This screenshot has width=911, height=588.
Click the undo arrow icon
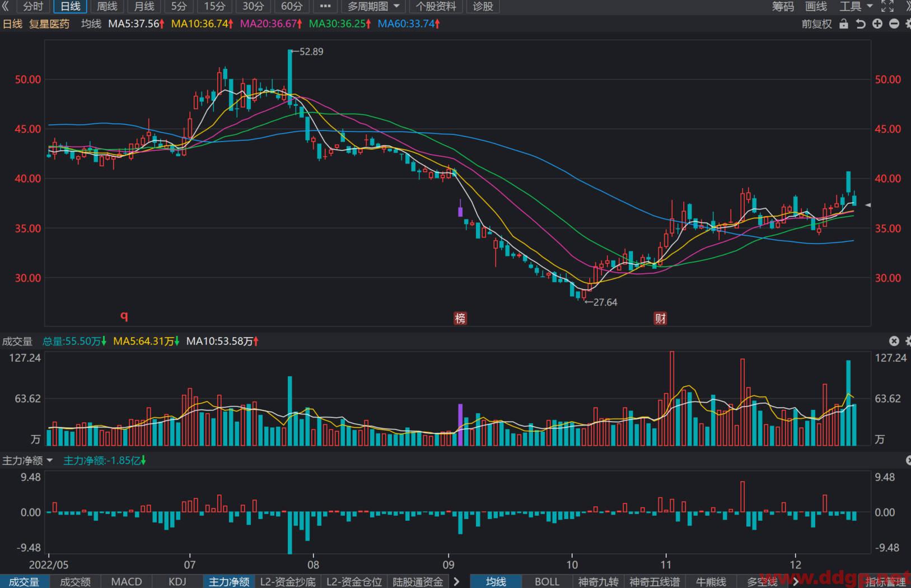[x=861, y=24]
